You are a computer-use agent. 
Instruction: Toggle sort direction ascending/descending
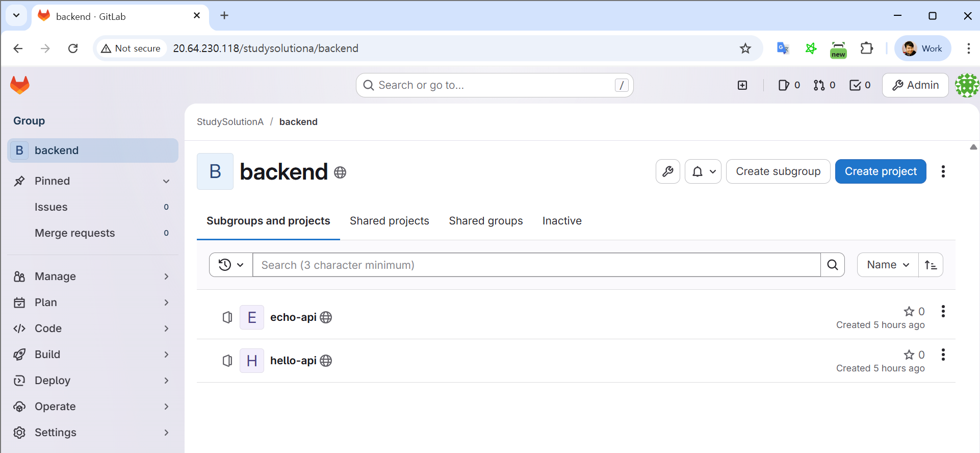pos(931,265)
